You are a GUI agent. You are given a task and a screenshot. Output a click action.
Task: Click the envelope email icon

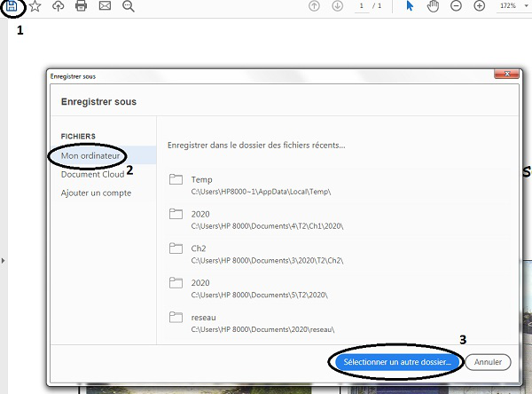point(105,6)
